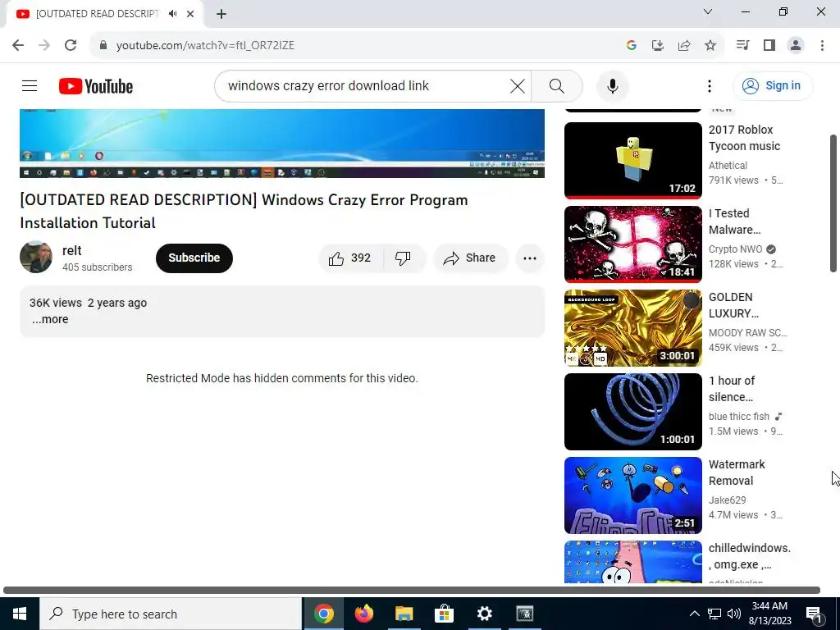Bookmark this page with the star

point(710,45)
